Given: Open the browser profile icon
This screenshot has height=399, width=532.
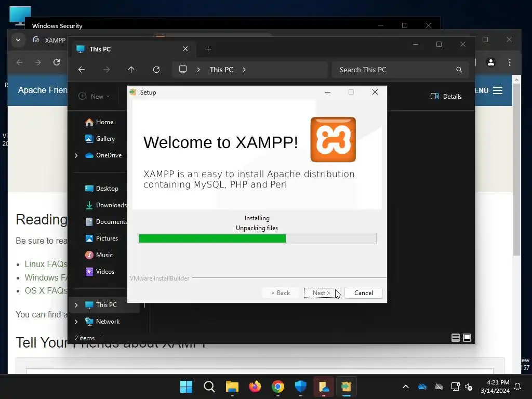Looking at the screenshot, I should point(491,62).
